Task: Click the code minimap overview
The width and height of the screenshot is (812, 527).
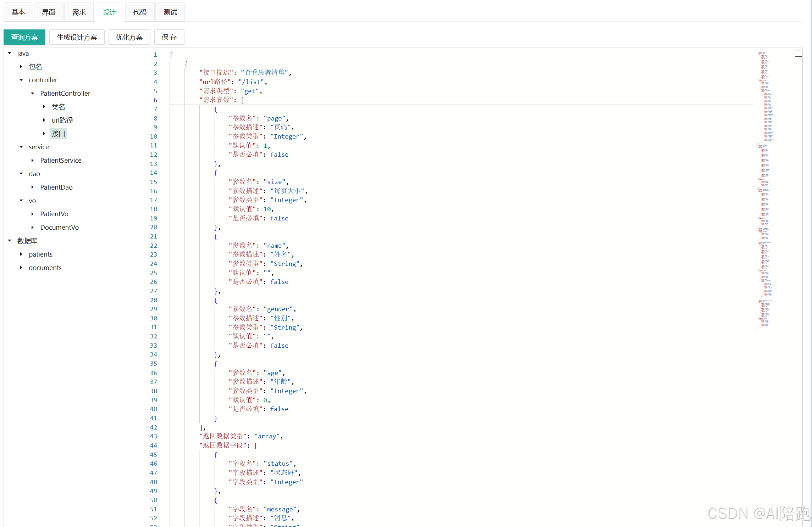Action: pyautogui.click(x=766, y=177)
